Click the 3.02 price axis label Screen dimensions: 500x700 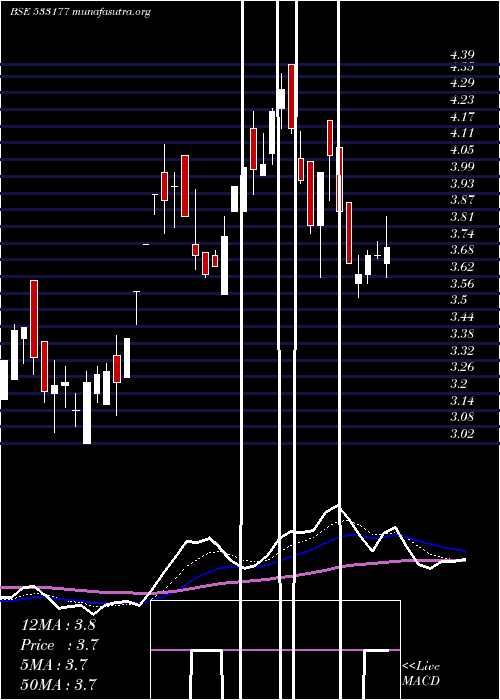point(462,433)
